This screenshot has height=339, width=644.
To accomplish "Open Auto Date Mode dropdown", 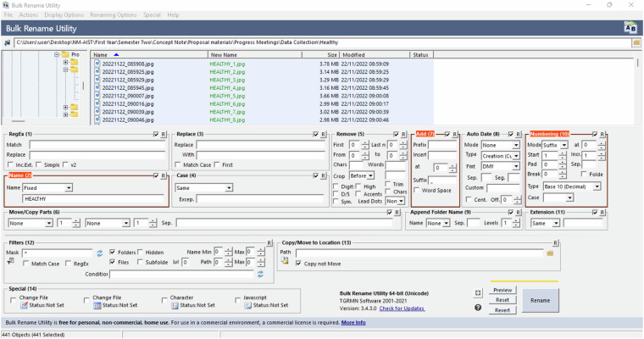I will [500, 146].
